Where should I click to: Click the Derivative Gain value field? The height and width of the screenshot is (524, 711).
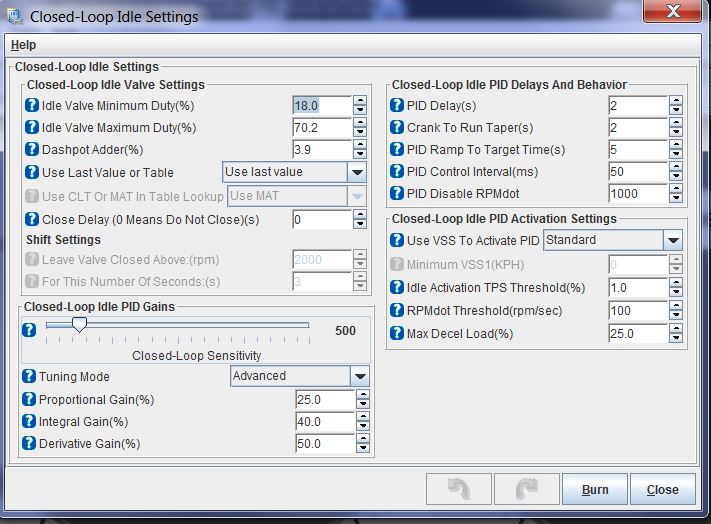(325, 443)
